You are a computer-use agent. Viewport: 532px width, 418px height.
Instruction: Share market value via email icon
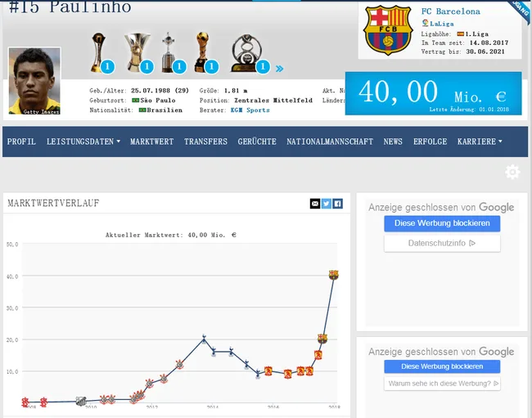[x=315, y=204]
